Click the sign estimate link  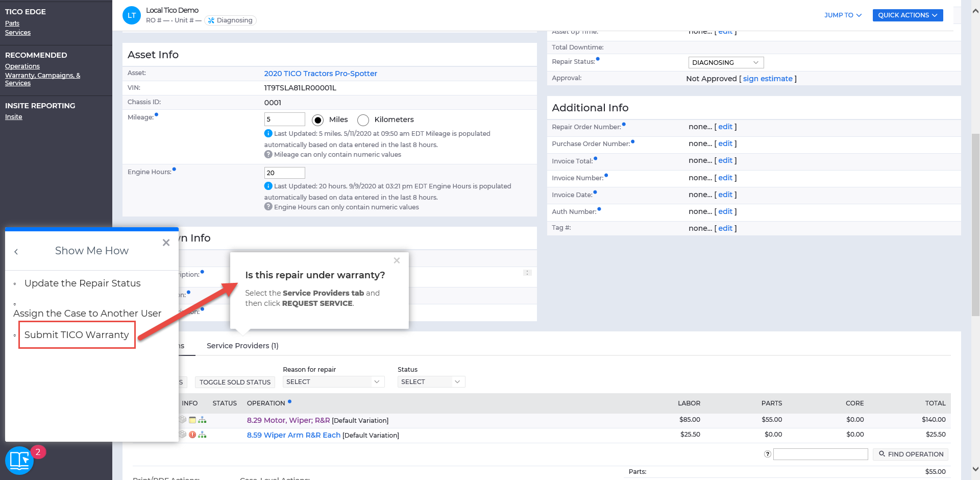click(768, 79)
